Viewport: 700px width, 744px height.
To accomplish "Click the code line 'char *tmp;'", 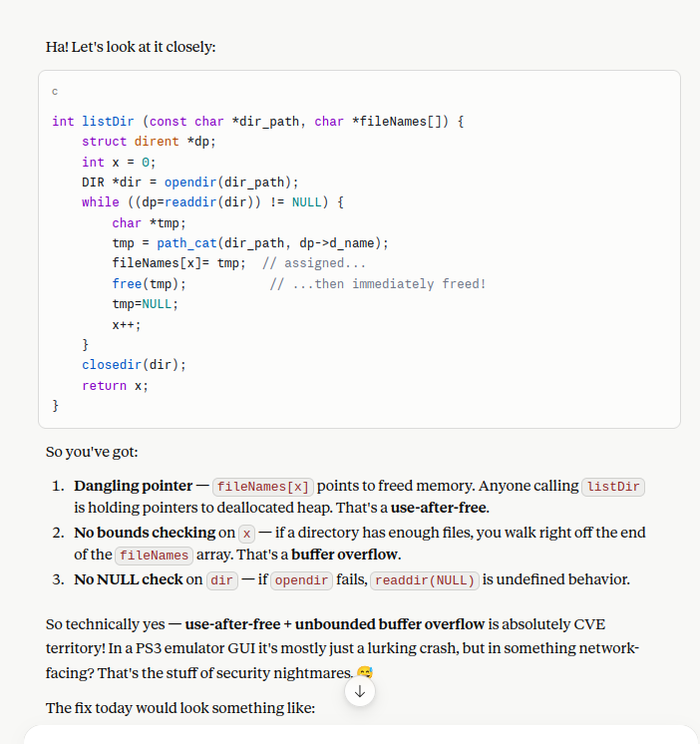I will tap(149, 223).
